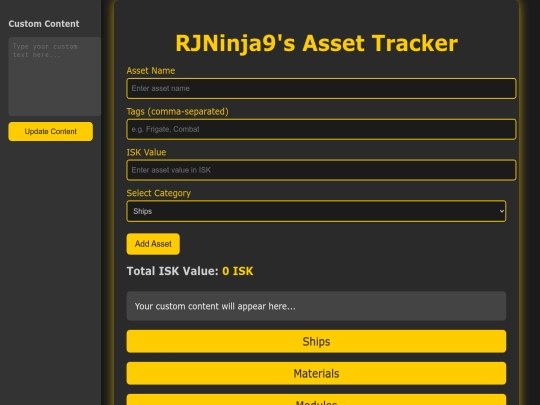540x405 pixels.
Task: Expand the Materials category bar
Action: [x=316, y=373]
